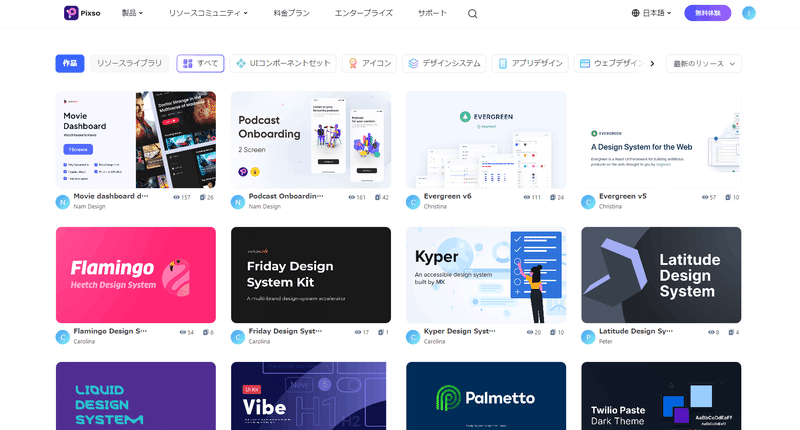Click copy count icon on Movie dashboard
800x430 pixels.
point(203,197)
